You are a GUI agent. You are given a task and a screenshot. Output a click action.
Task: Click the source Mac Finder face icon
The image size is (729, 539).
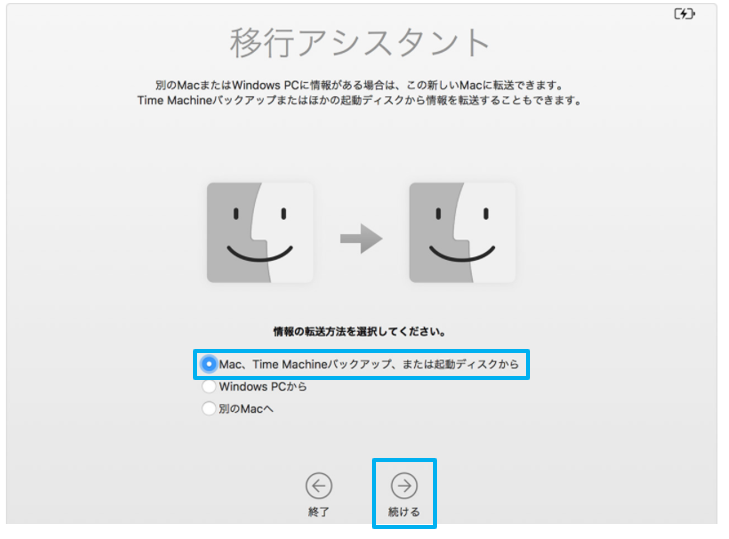[260, 233]
